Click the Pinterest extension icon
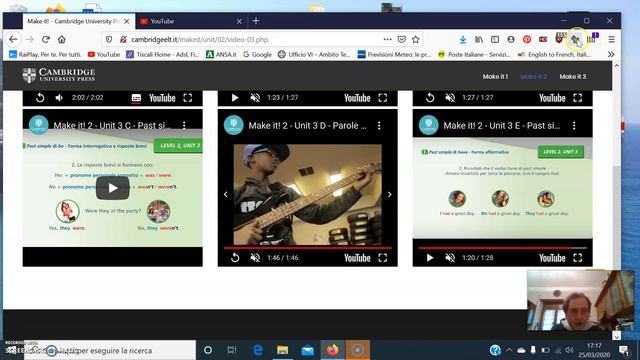This screenshot has height=360, width=640. 527,40
